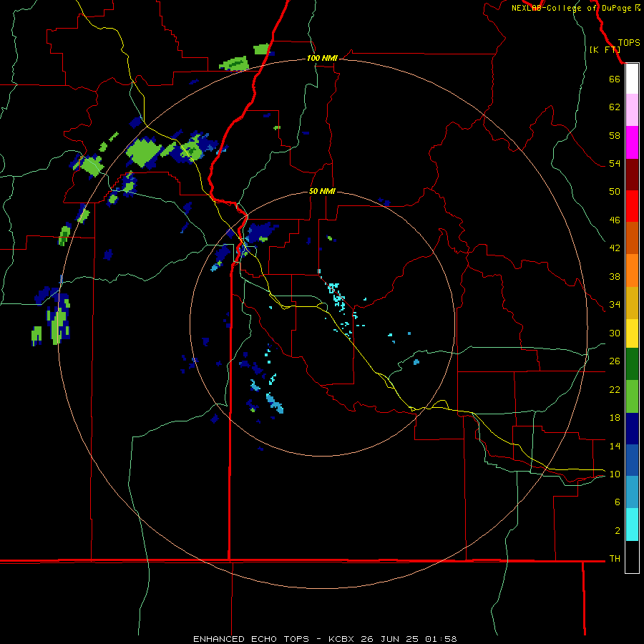Screen dimensions: 644x644
Task: Click the "ENHANCED ECHO TOPS" caption at bottom
Action: (x=251, y=639)
